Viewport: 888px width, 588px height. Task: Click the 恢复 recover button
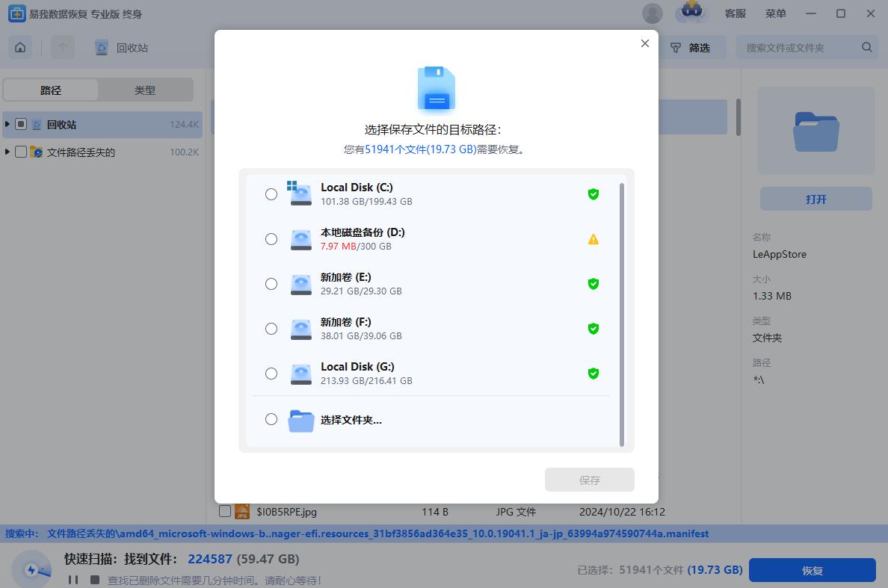pyautogui.click(x=813, y=569)
